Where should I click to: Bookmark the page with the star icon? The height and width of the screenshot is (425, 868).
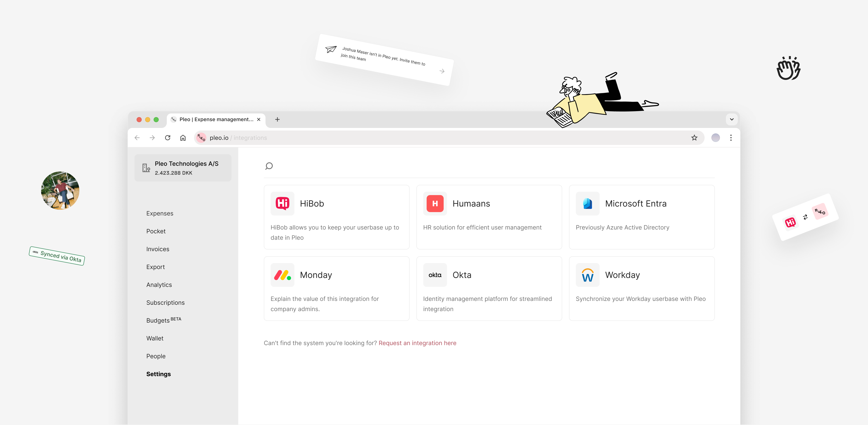pos(694,138)
